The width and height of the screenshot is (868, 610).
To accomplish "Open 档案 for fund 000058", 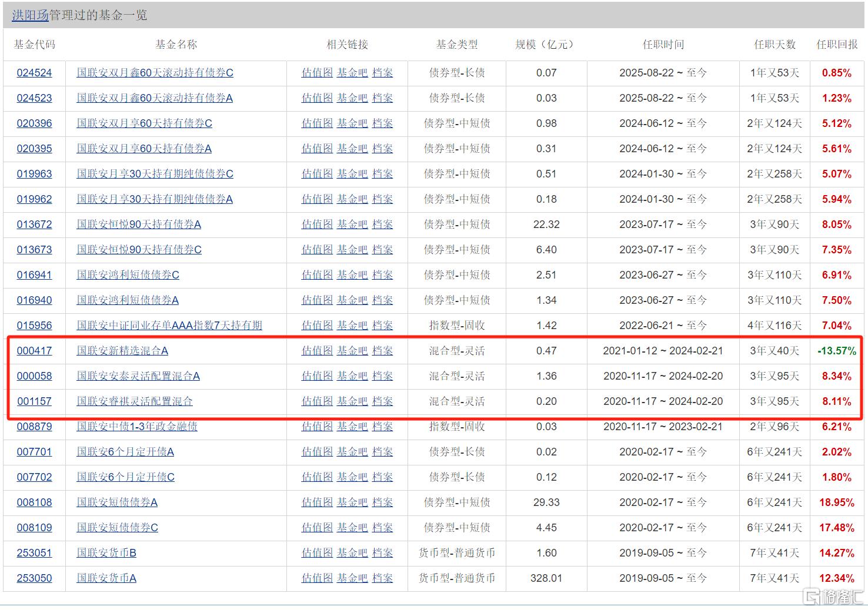I will [382, 376].
